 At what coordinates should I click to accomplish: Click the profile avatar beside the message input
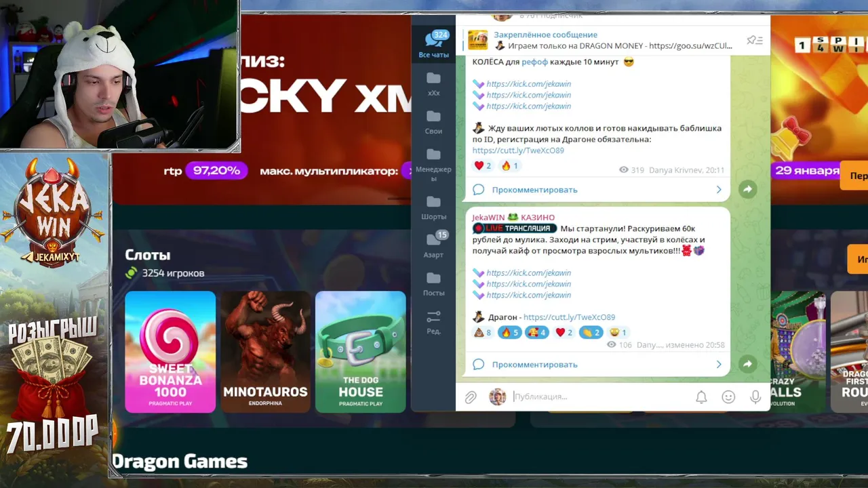point(497,397)
